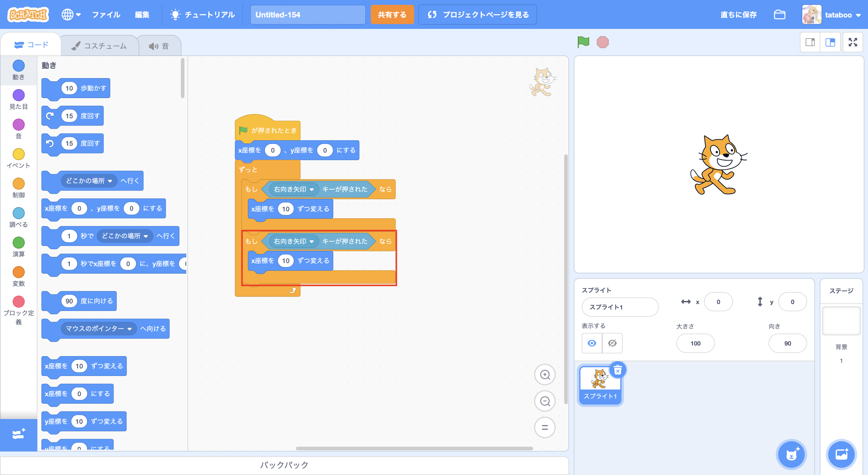Switch to the コスチューム tab

click(x=99, y=46)
